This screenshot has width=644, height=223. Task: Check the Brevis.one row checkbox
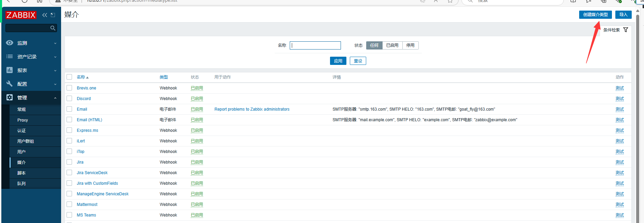coord(69,88)
